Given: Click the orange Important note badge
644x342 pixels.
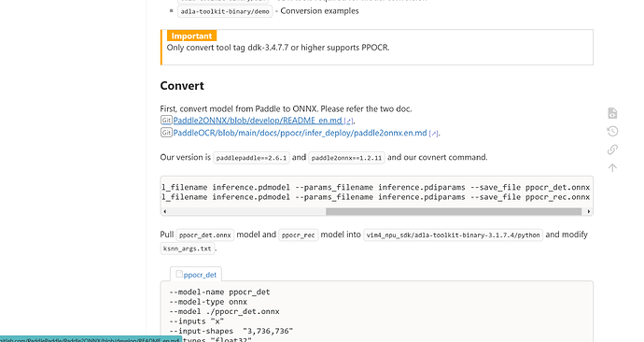Looking at the screenshot, I should 191,36.
